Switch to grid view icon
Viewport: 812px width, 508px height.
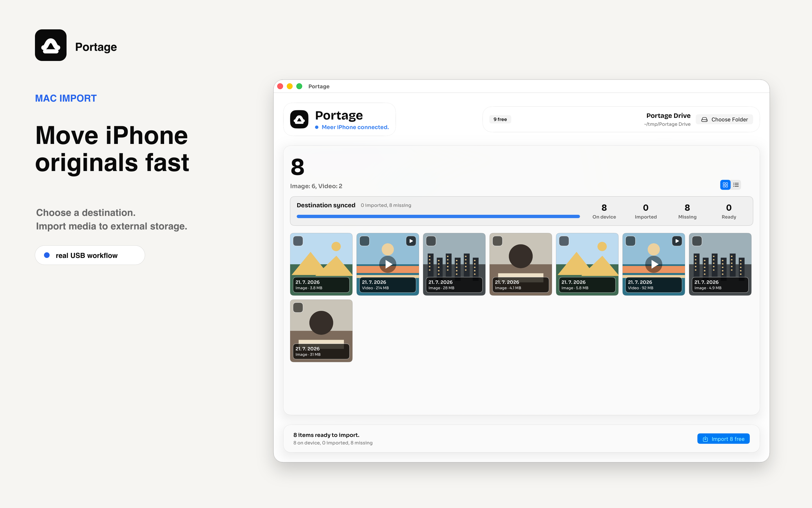pos(725,185)
